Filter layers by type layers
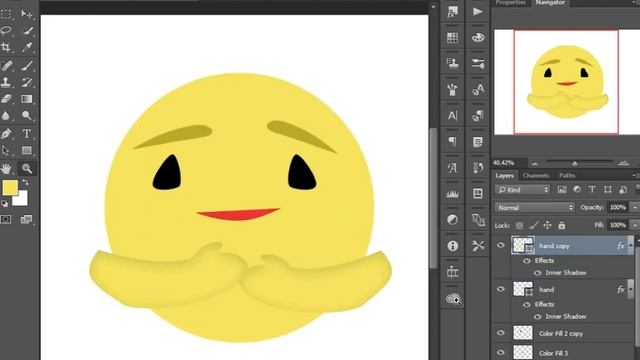Screen dimensions: 640x360 [592, 189]
